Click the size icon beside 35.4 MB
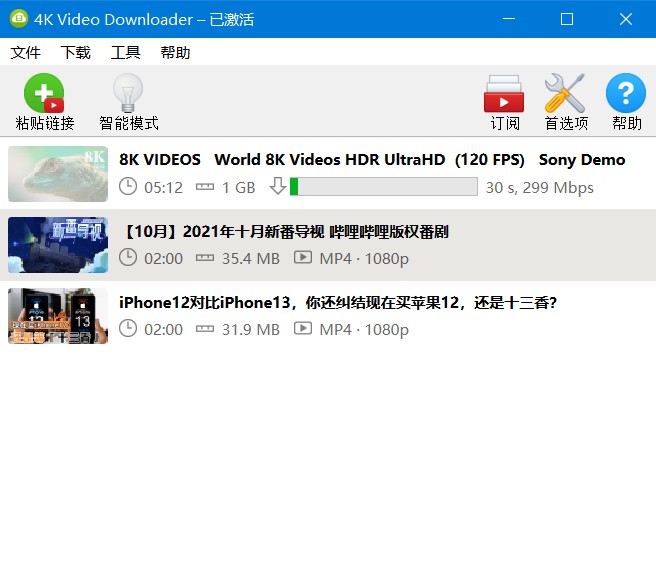This screenshot has width=656, height=563. (x=205, y=258)
